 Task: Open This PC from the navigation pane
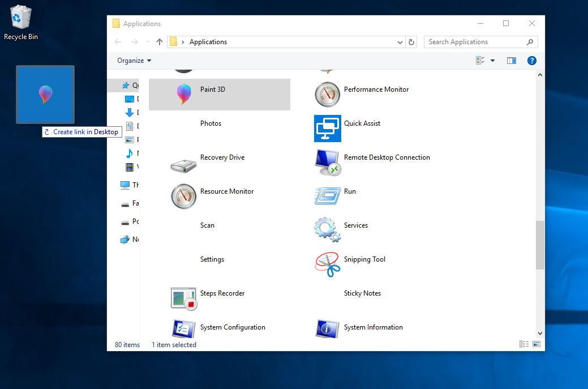[x=125, y=185]
